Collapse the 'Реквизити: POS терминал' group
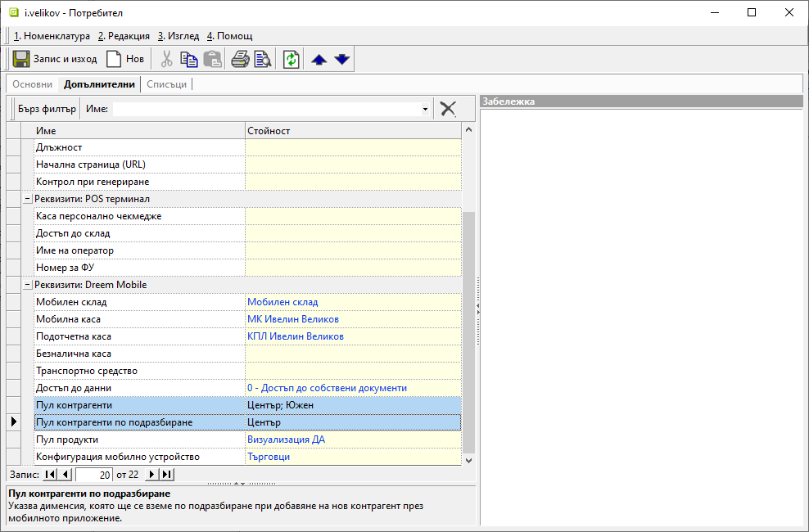The width and height of the screenshot is (809, 532). (27, 199)
